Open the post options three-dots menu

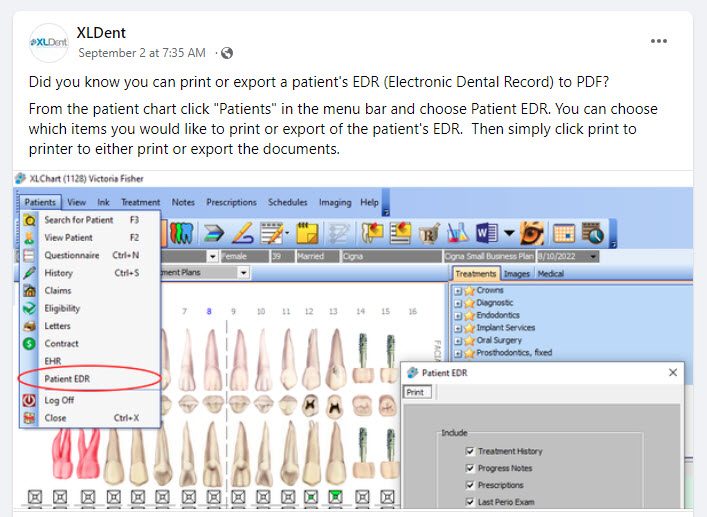(659, 41)
